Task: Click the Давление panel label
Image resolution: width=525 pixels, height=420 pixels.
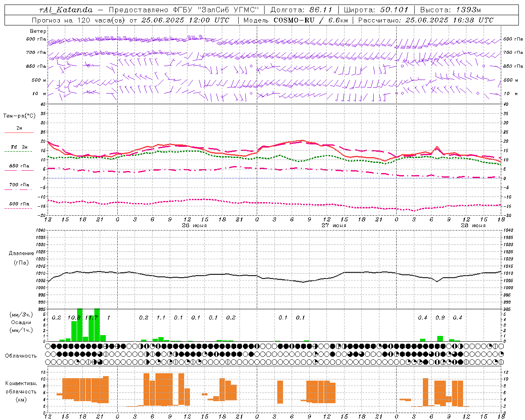Action: click(21, 253)
